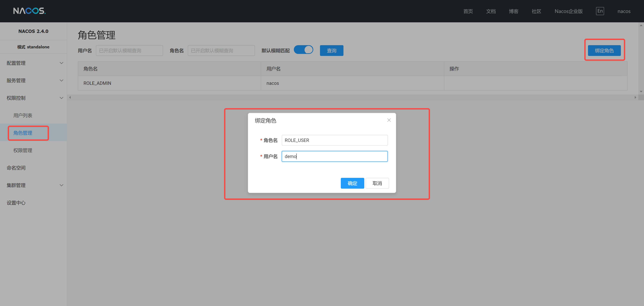Expand the 服务管理 menu chevron
The image size is (644, 306).
(61, 81)
